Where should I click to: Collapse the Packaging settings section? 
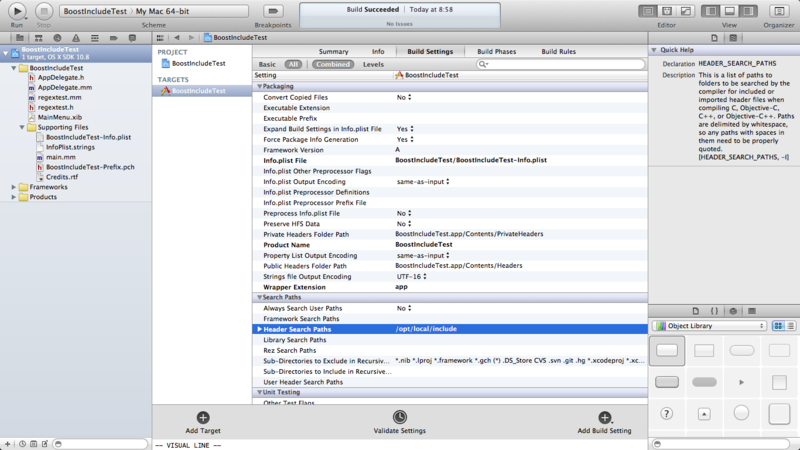(259, 87)
